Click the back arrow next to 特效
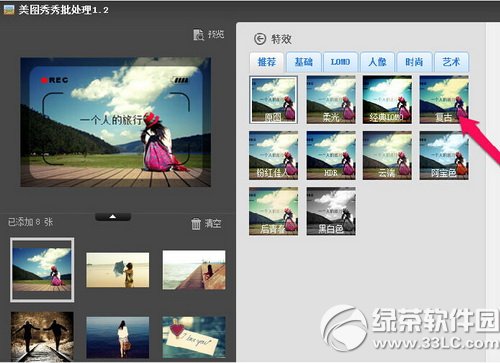Viewport: 500px width, 363px height. [x=260, y=39]
